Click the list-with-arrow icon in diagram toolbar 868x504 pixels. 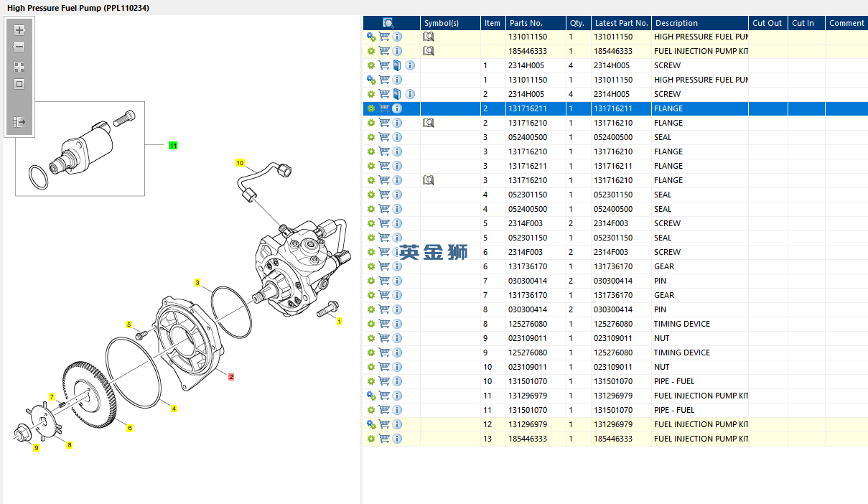click(19, 122)
